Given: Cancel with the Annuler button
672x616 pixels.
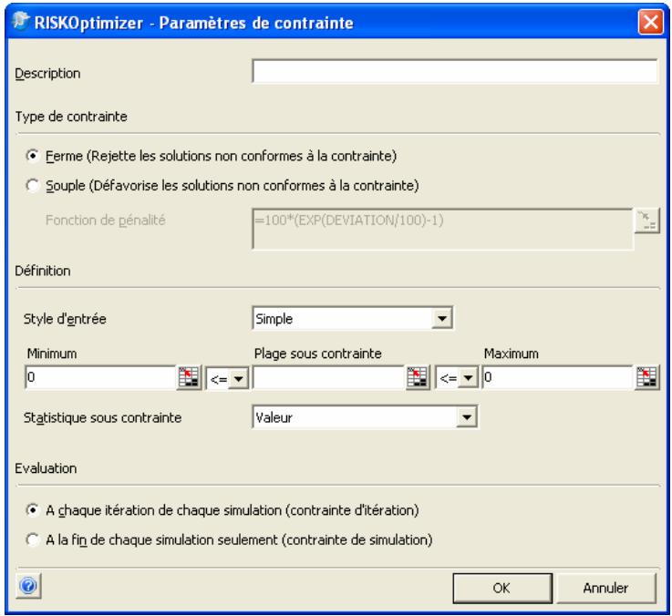Looking at the screenshot, I should click(x=606, y=588).
